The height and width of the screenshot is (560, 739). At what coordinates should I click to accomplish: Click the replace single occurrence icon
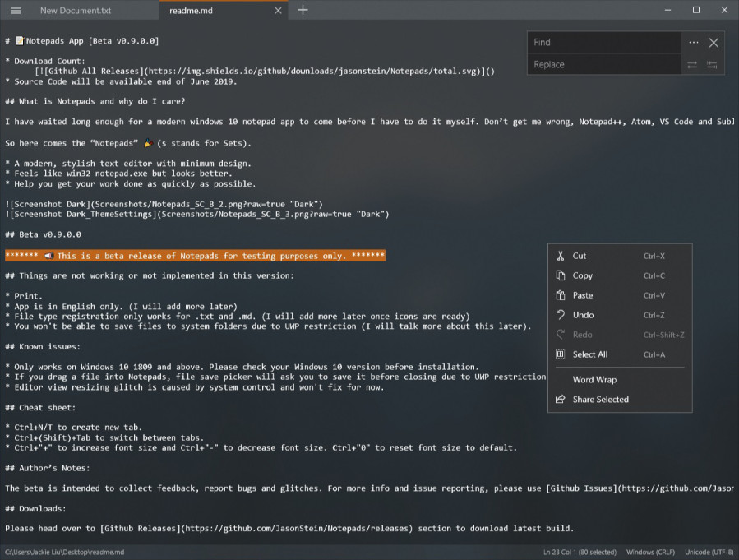click(692, 65)
